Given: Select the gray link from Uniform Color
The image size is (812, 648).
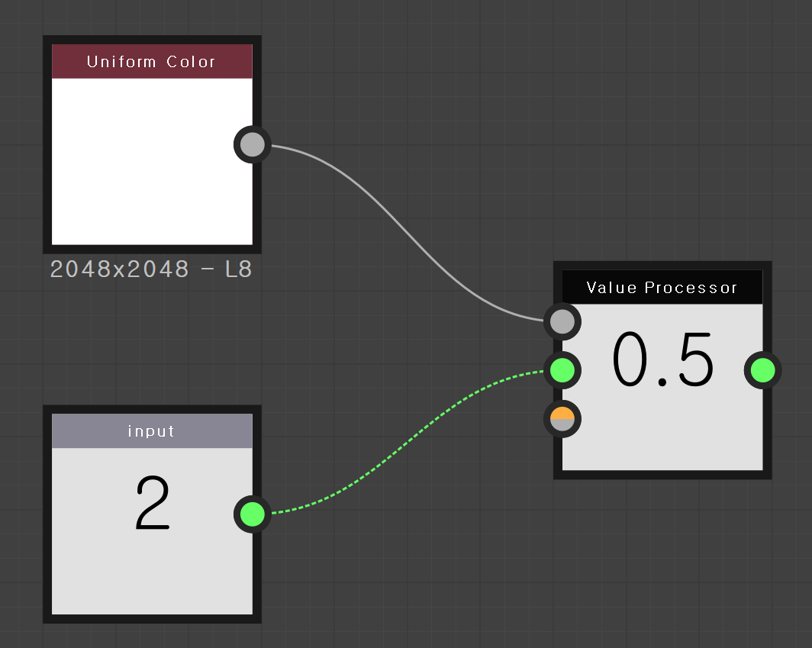Looking at the screenshot, I should (x=407, y=233).
